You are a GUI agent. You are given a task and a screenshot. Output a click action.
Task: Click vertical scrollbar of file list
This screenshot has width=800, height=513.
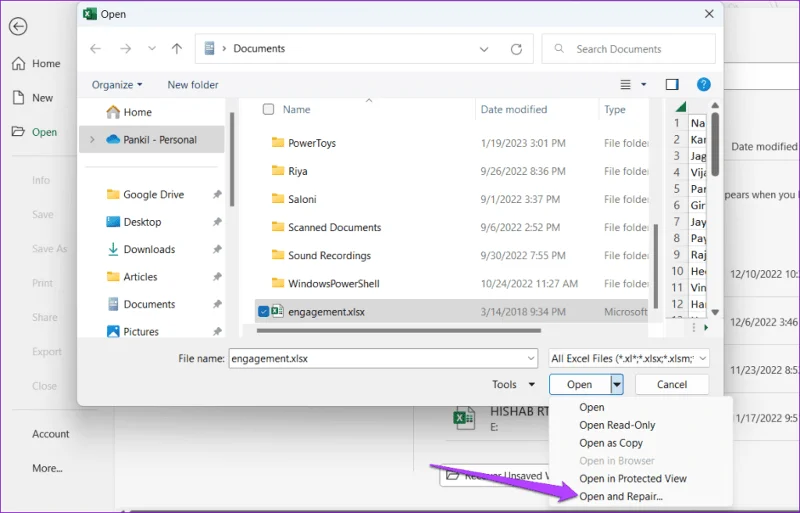click(656, 266)
